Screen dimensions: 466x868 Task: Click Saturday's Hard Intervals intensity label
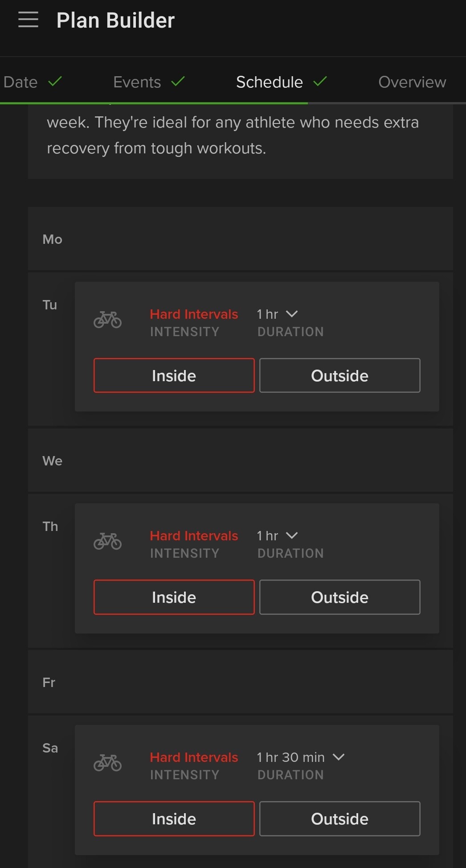(x=194, y=757)
